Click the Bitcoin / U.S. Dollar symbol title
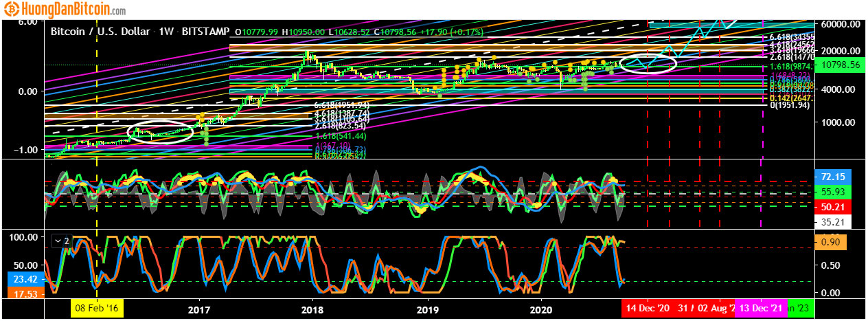Screen dimensions: 868x321 101,32
